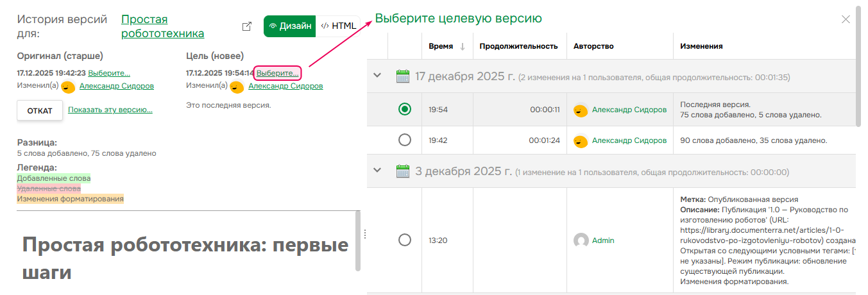This screenshot has height=295, width=868.
Task: Click the version list vertical scrollbar
Action: click(x=858, y=65)
